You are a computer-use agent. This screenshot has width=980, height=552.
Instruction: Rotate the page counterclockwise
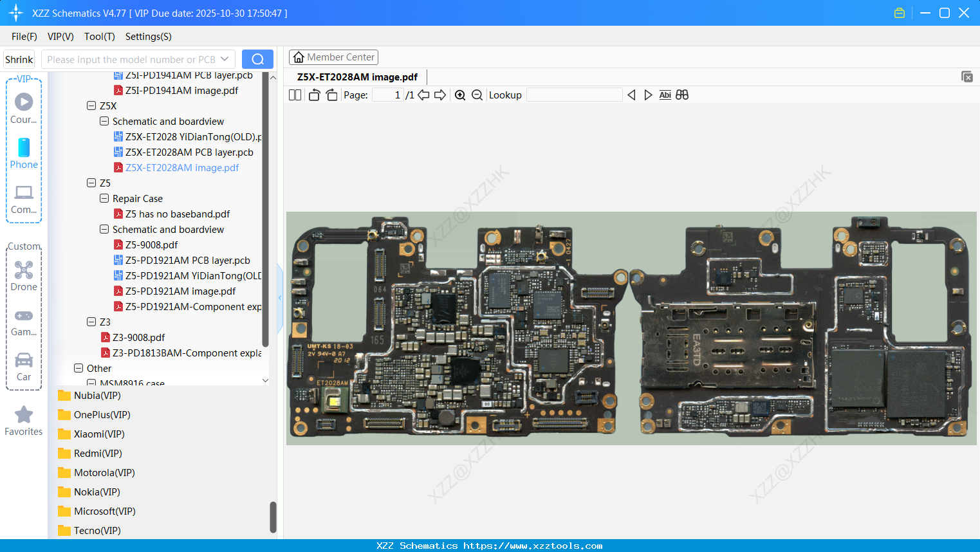pyautogui.click(x=314, y=95)
